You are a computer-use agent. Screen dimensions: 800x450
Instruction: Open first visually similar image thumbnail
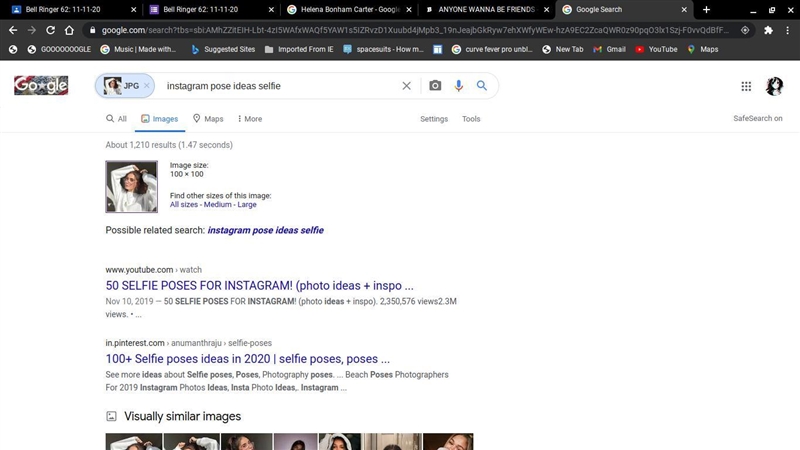pos(134,442)
